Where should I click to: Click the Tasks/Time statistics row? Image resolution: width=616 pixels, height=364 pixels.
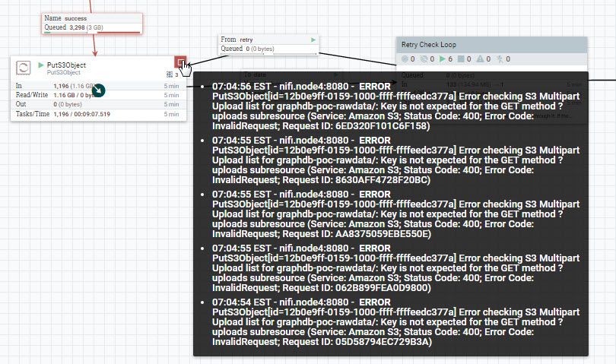(x=98, y=114)
